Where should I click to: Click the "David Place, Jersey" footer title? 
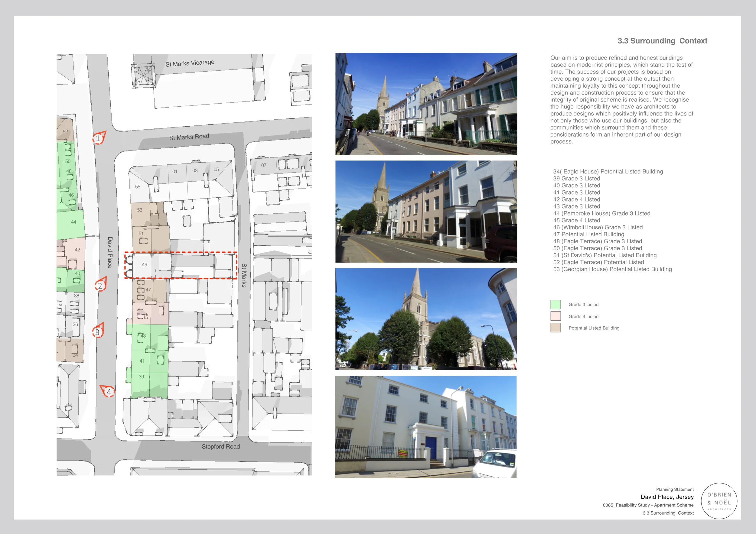[x=667, y=497]
